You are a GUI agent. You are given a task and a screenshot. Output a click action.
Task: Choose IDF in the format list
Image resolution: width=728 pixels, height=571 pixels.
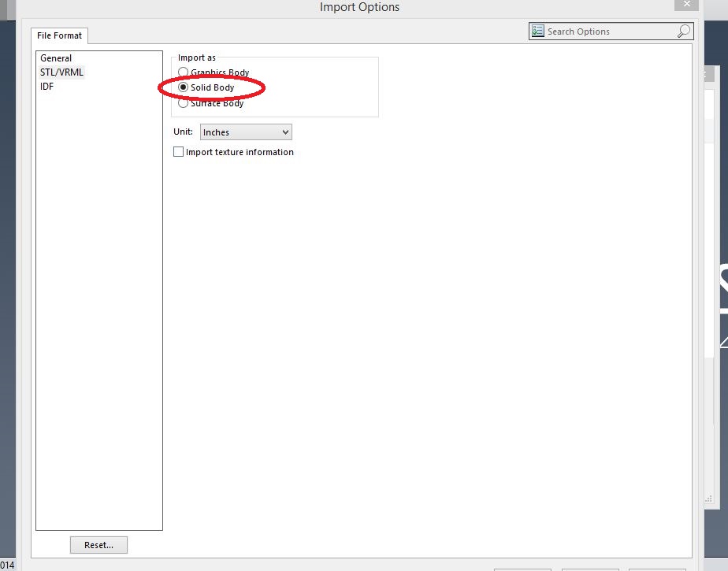pos(47,87)
